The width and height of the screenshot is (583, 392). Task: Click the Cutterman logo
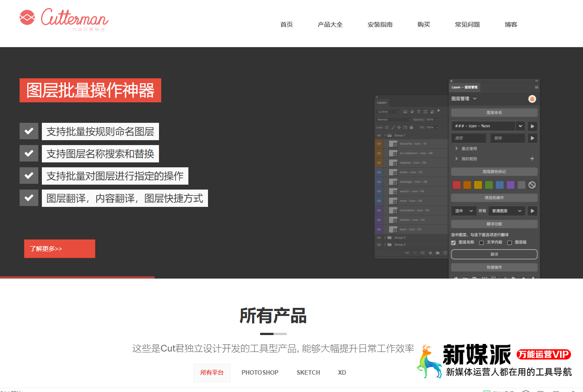[x=64, y=19]
